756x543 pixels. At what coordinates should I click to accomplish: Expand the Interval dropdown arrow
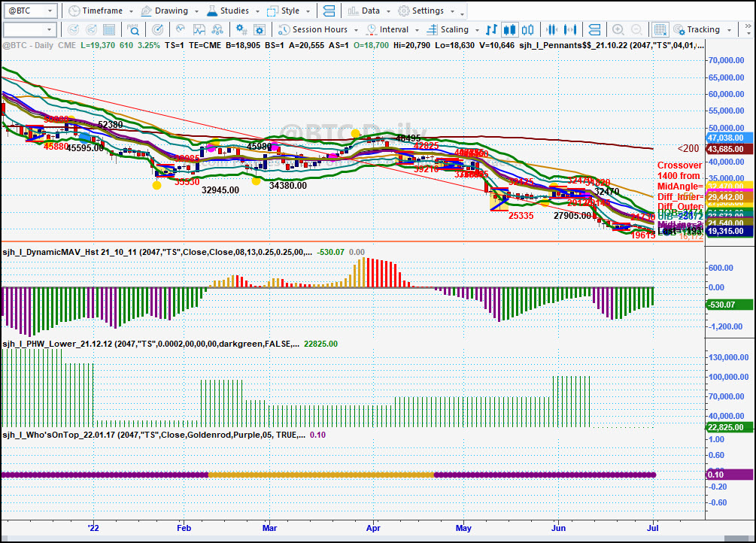417,30
